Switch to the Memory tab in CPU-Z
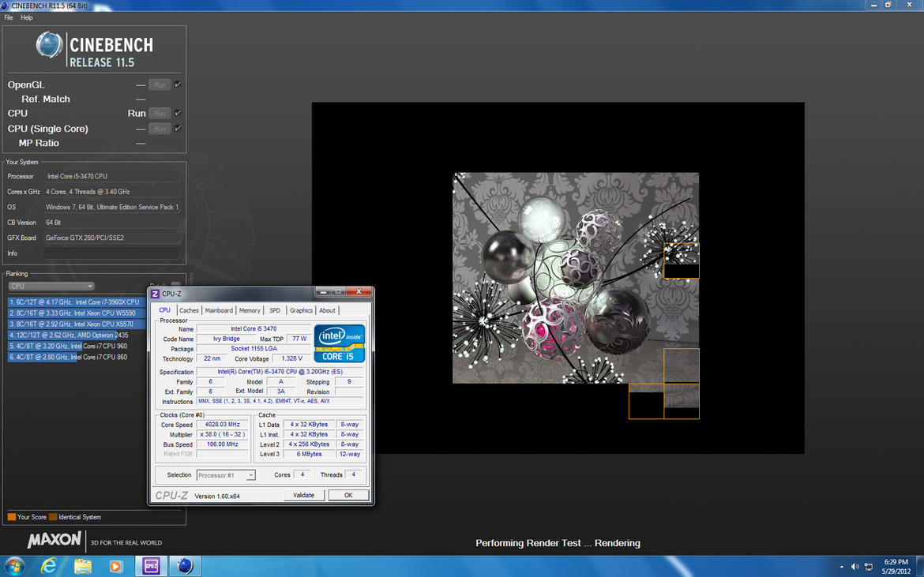 point(250,310)
